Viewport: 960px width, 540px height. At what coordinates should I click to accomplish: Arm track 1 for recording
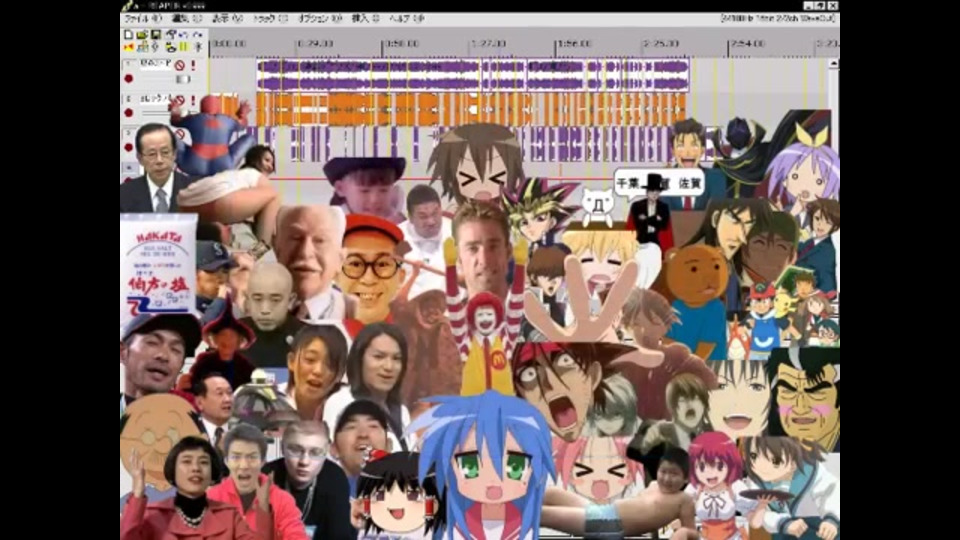coord(129,79)
